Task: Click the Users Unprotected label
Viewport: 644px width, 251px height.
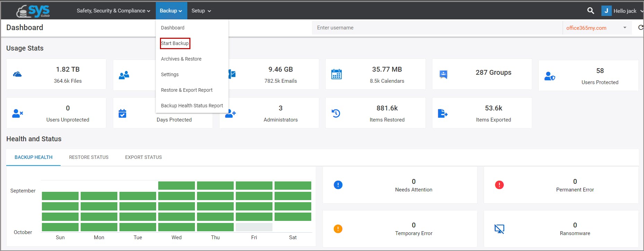Action: coord(68,120)
